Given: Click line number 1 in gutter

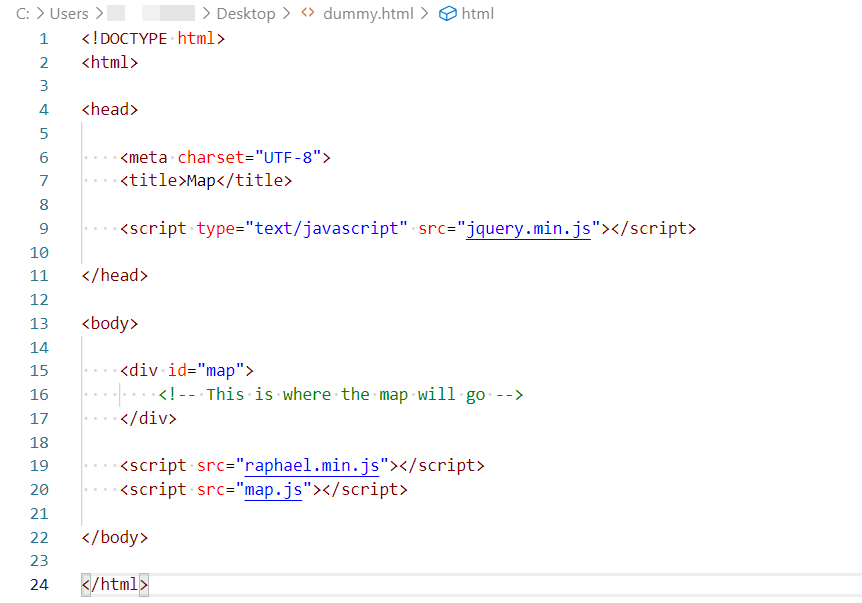Looking at the screenshot, I should click(44, 39).
